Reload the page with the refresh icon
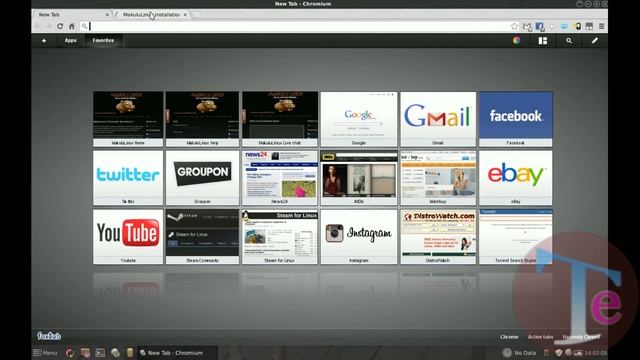The width and height of the screenshot is (640, 360). [x=60, y=26]
